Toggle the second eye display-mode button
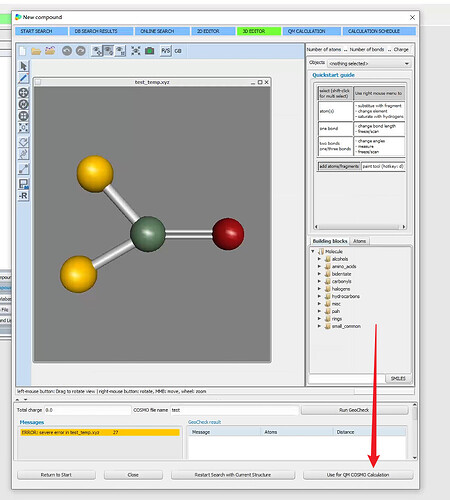This screenshot has height=500, width=450. pos(109,51)
